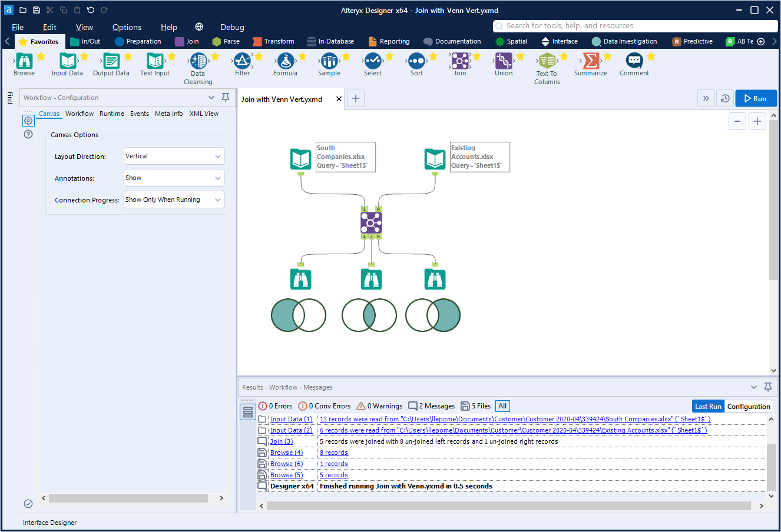
Task: Select the Output Data tool
Action: tap(111, 61)
